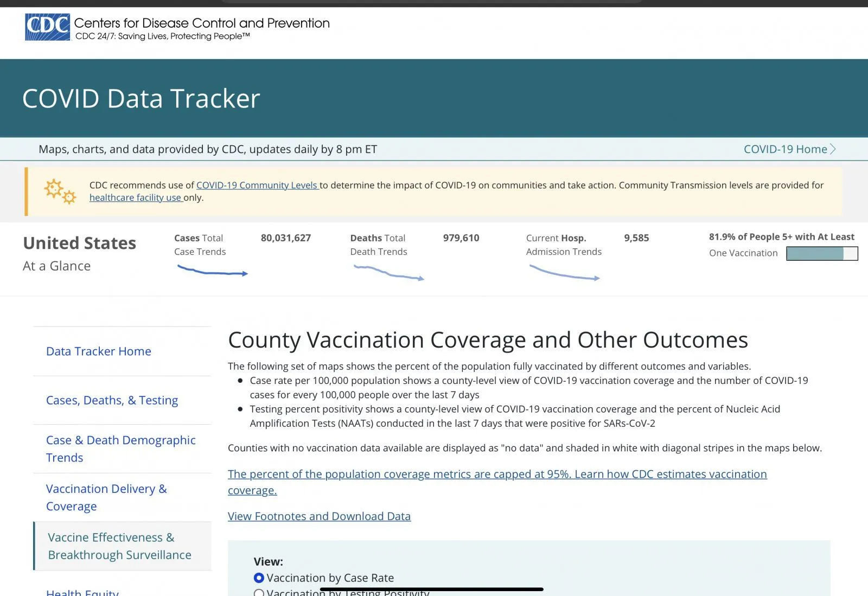This screenshot has height=596, width=868.
Task: Expand Vaccination Delivery & Coverage menu
Action: [x=106, y=497]
